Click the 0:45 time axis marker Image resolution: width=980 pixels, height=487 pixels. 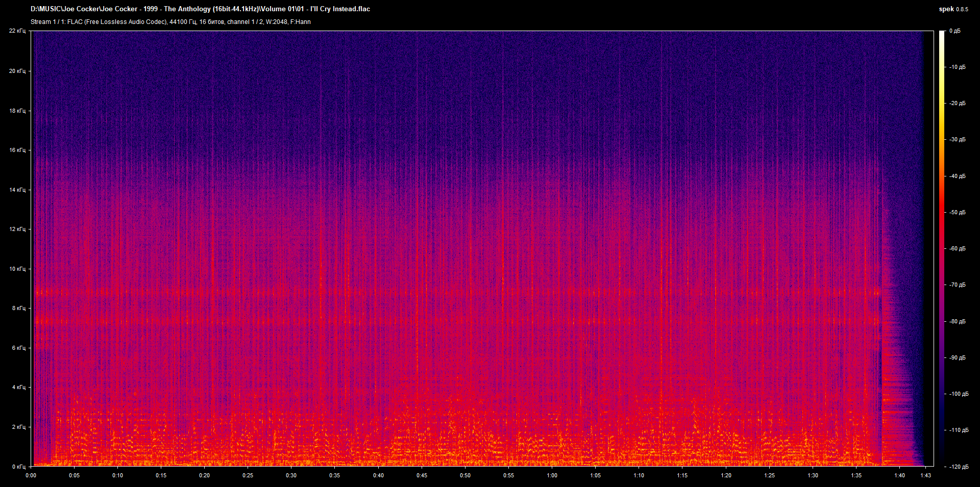click(422, 475)
